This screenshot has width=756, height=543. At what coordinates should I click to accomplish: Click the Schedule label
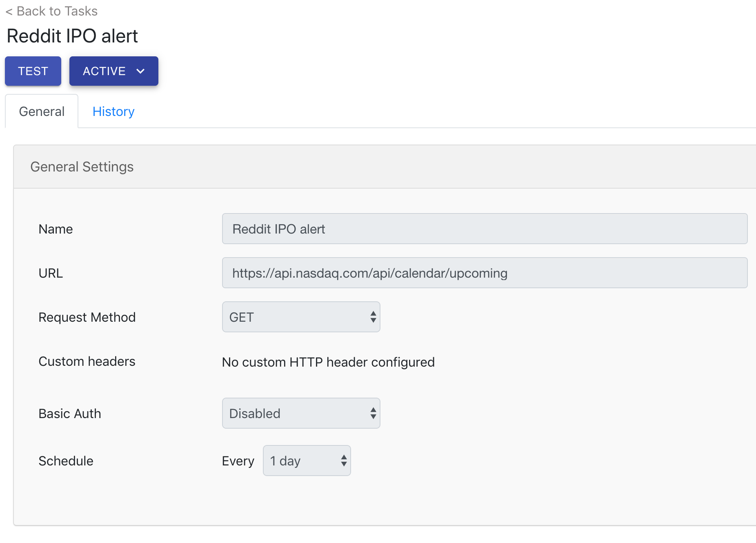tap(66, 461)
